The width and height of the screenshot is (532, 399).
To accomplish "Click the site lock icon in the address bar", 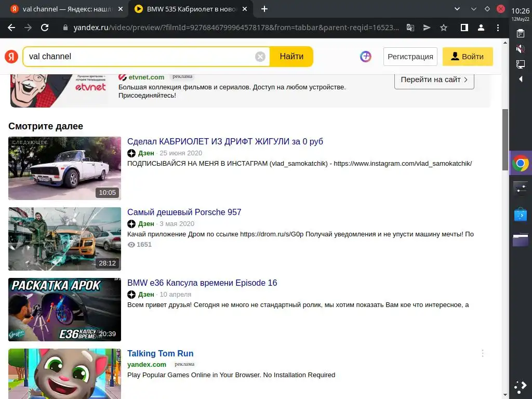I will point(65,28).
